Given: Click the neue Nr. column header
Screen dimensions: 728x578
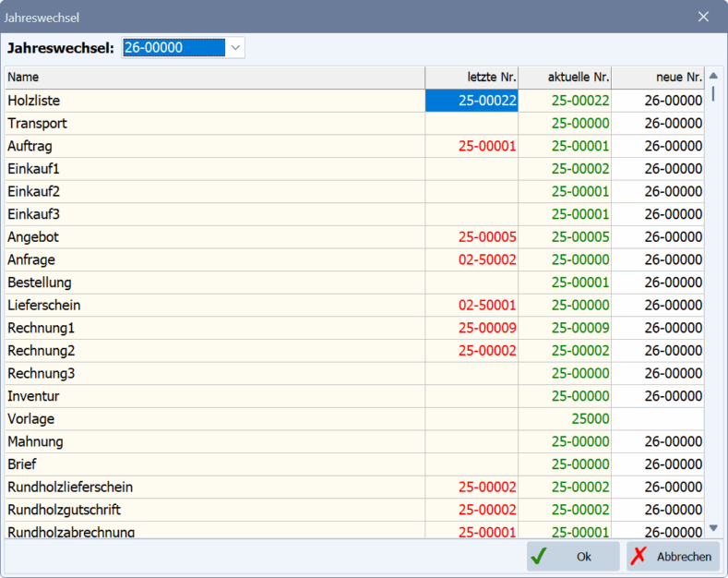Looking at the screenshot, I should pos(658,78).
